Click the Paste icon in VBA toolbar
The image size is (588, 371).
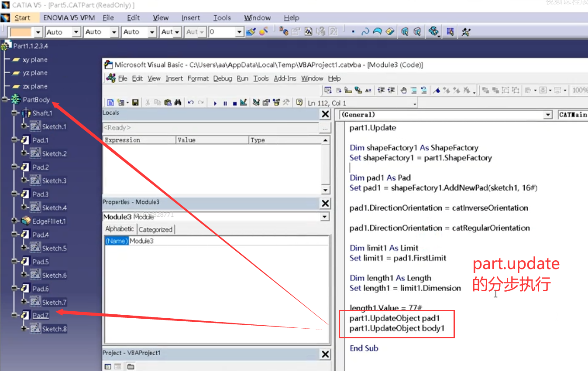pos(168,102)
